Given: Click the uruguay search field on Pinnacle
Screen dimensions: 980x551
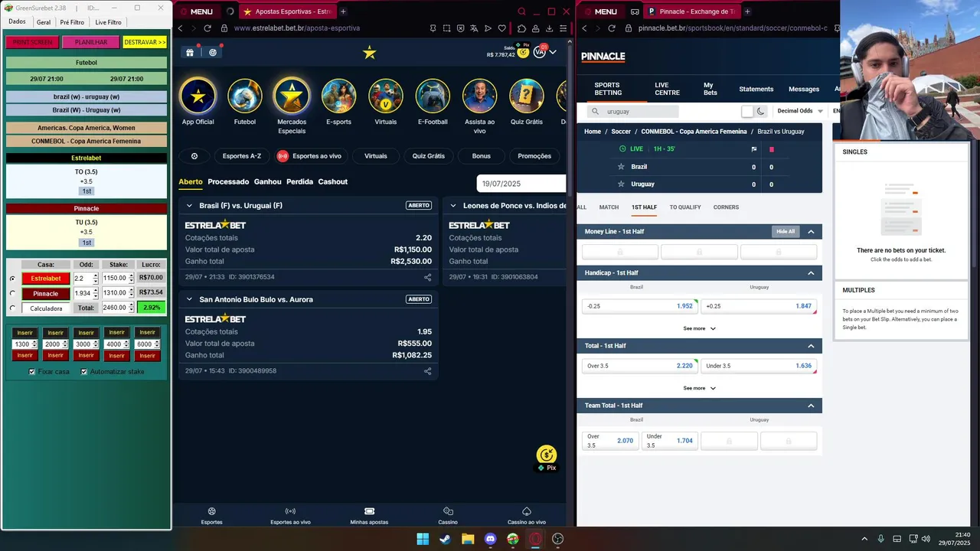Looking at the screenshot, I should (633, 111).
